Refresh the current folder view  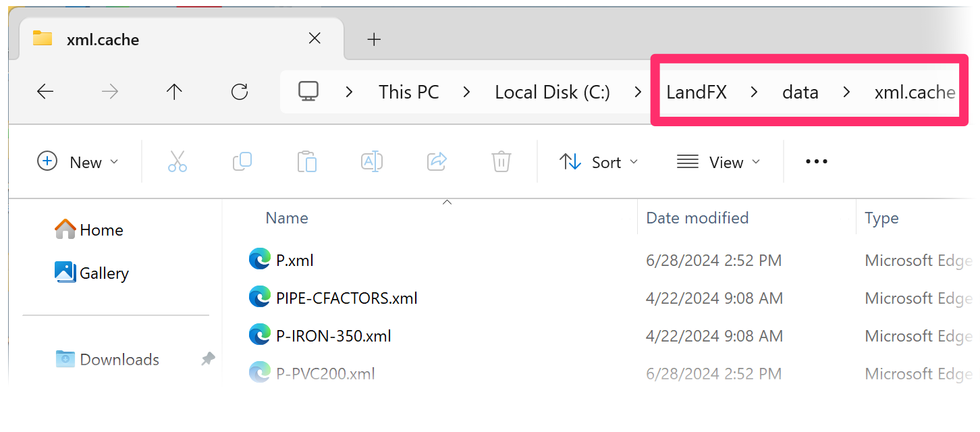pyautogui.click(x=240, y=92)
